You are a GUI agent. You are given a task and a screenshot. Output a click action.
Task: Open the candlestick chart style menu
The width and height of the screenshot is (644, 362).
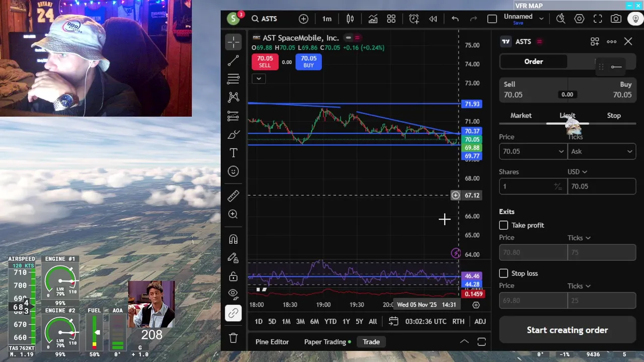click(350, 19)
